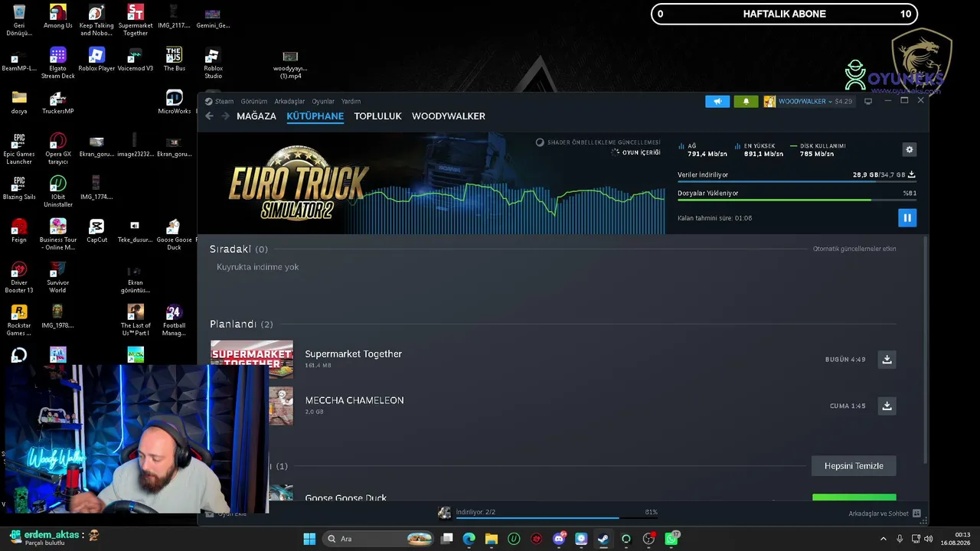The width and height of the screenshot is (980, 551).
Task: Pause the Euro Truck Simulator 2 download
Action: 907,218
